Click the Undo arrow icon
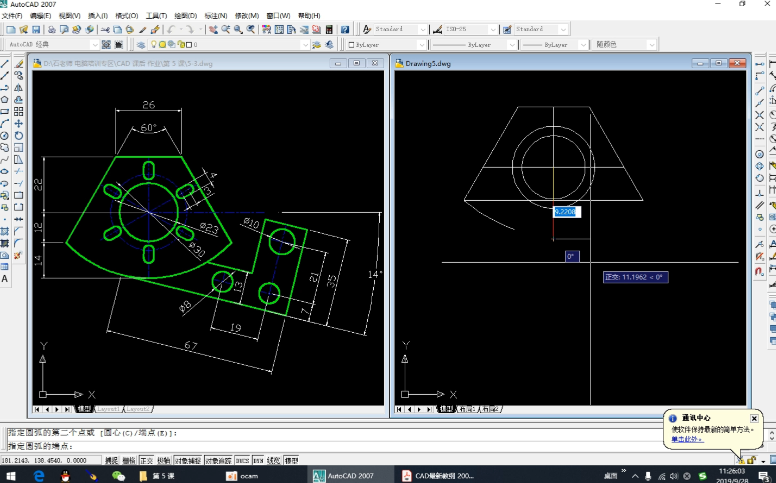 click(172, 30)
